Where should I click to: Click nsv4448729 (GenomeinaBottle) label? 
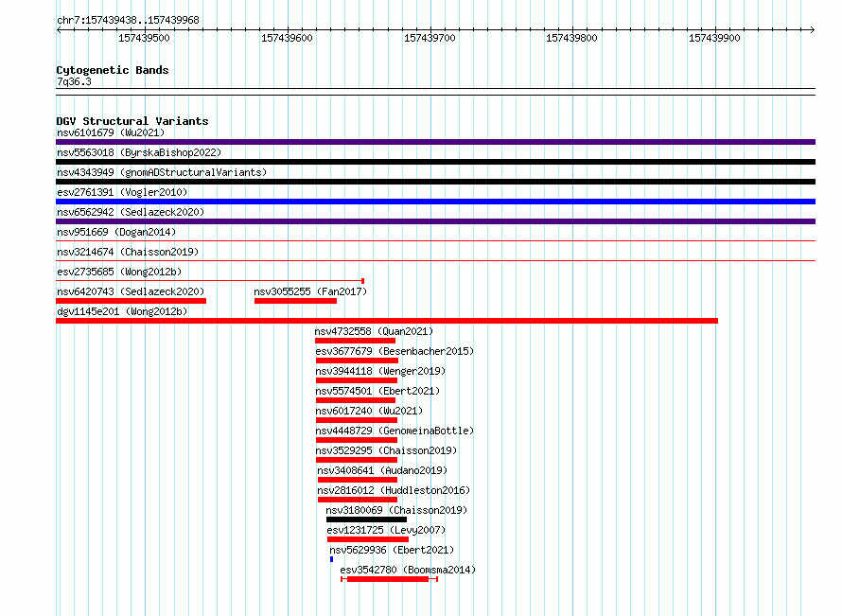coord(395,431)
